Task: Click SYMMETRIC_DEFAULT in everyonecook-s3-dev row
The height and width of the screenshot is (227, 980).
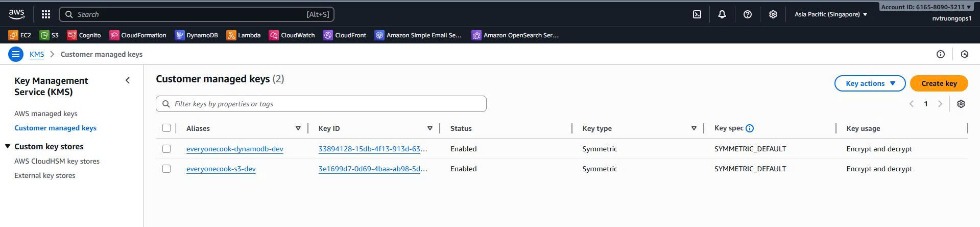Action: click(750, 169)
